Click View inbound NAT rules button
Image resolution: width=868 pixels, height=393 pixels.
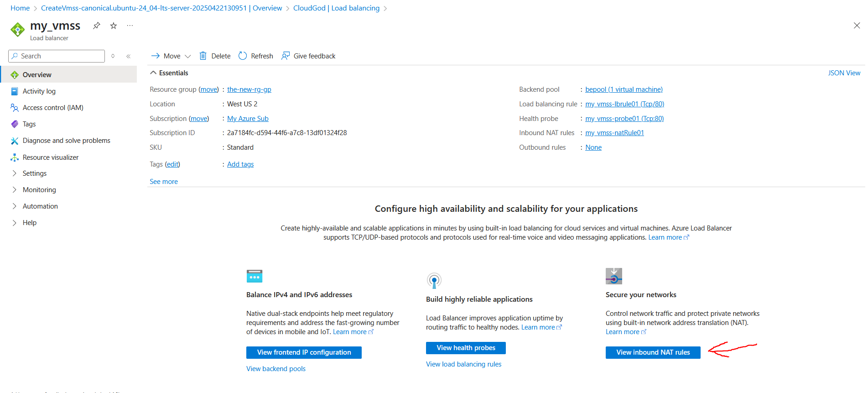tap(653, 352)
